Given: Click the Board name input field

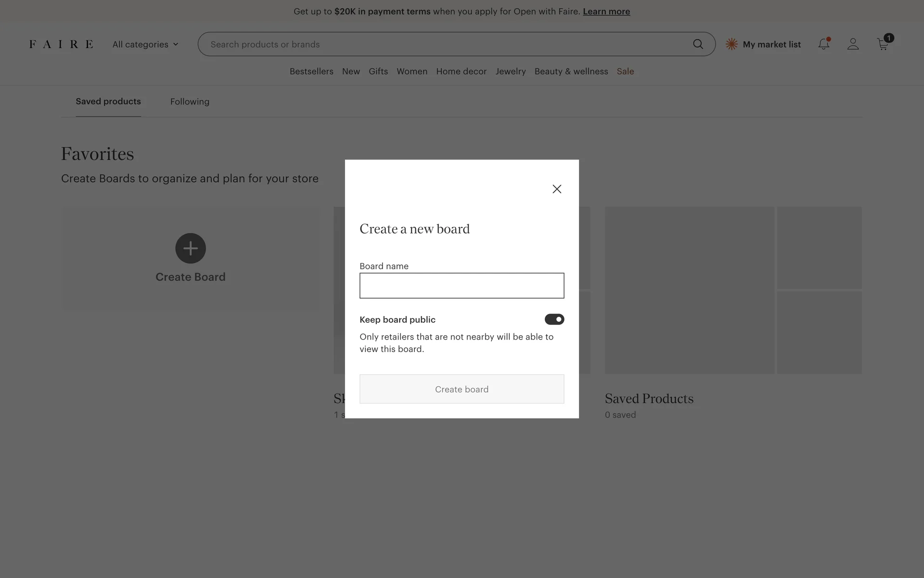Looking at the screenshot, I should click(x=462, y=286).
